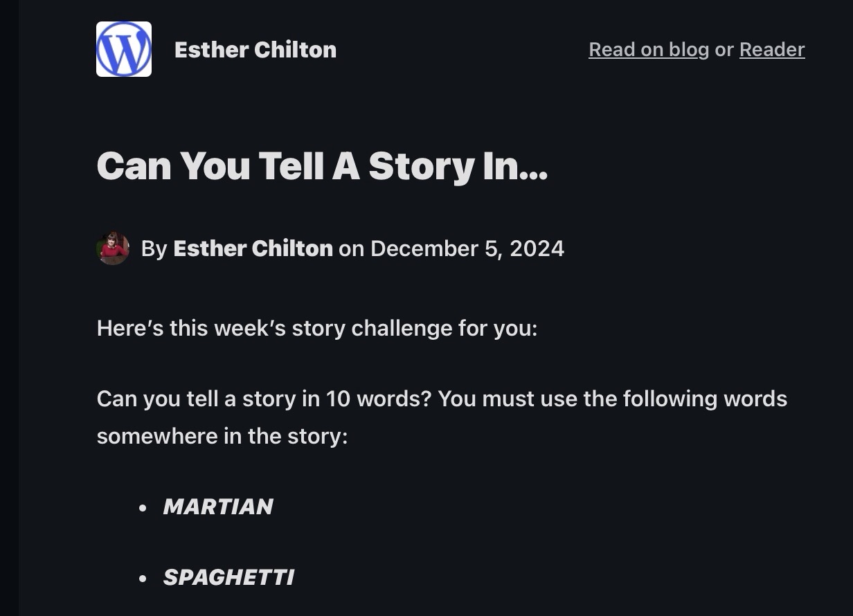
Task: Open the 'Read on blog' link
Action: (x=648, y=50)
